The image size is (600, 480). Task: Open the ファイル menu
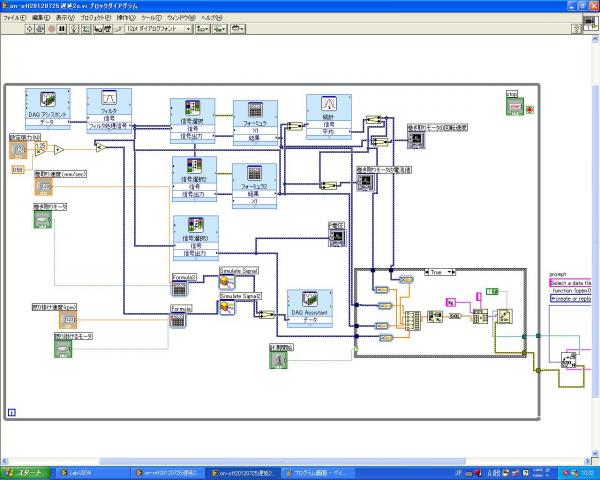click(15, 18)
